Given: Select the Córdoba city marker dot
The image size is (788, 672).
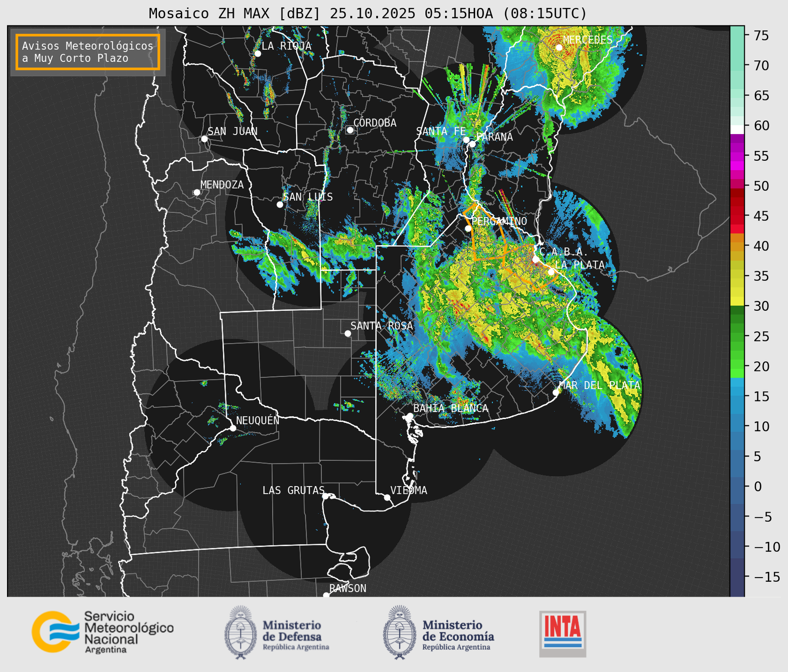Looking at the screenshot, I should click(x=350, y=130).
